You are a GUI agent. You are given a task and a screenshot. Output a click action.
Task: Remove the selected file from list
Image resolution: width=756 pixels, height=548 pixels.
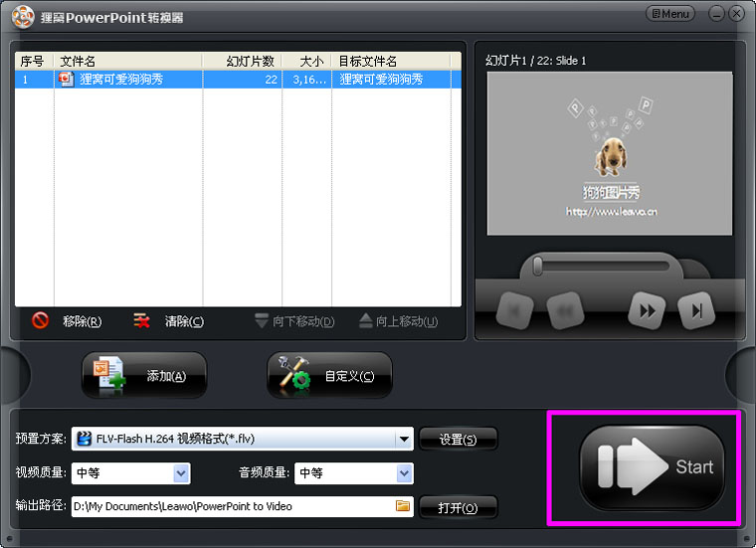click(69, 321)
